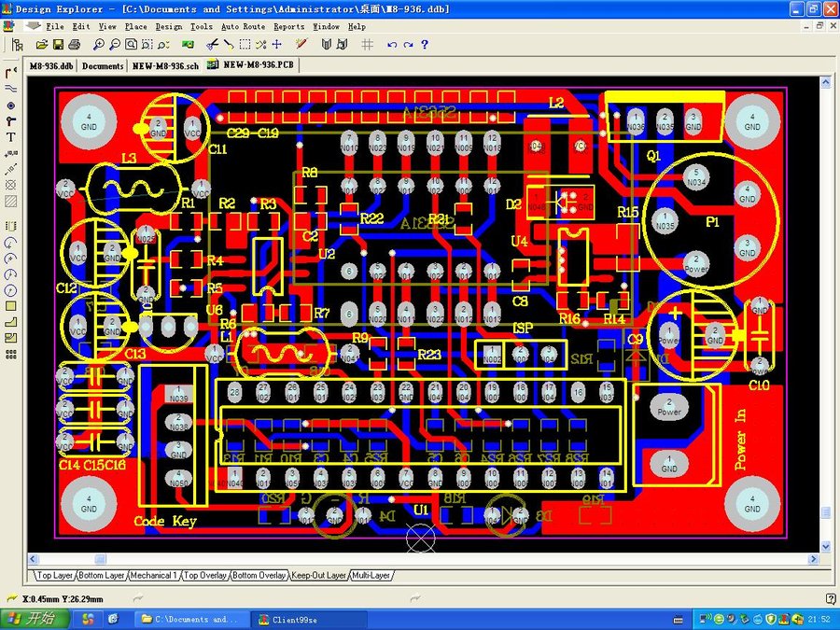The width and height of the screenshot is (840, 630).
Task: Select the interactive route track tool
Action: (x=11, y=73)
